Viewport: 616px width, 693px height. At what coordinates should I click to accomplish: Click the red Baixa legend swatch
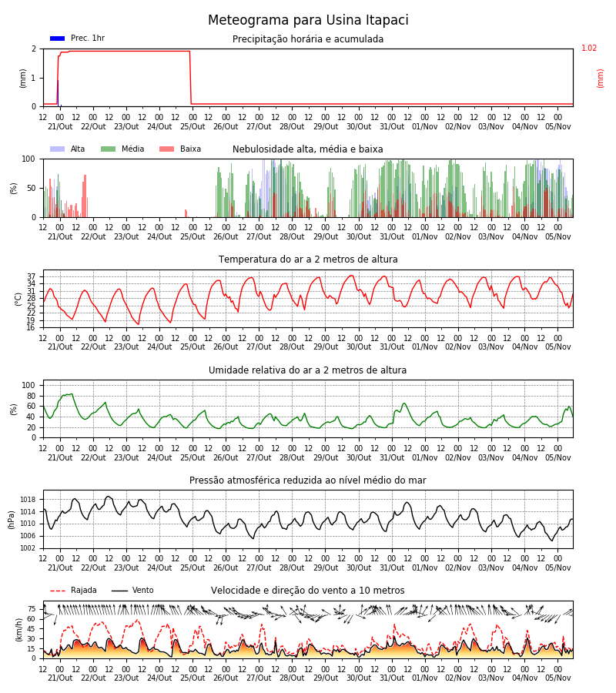[x=166, y=149]
